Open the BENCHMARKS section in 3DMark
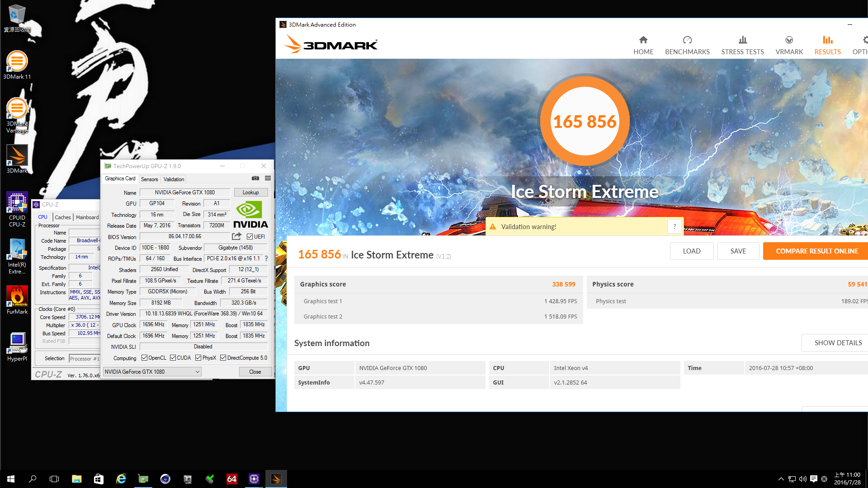Screen dimensions: 868x488 point(687,45)
